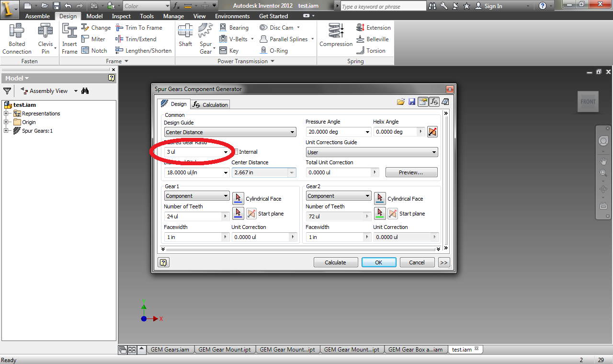Click the Preview... button
The height and width of the screenshot is (364, 613).
click(x=411, y=172)
